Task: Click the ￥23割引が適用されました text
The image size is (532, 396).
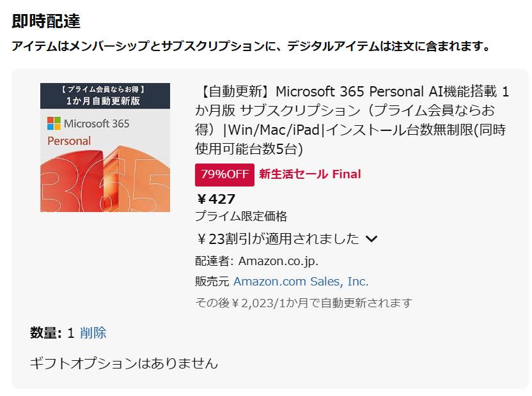Action: pyautogui.click(x=278, y=239)
